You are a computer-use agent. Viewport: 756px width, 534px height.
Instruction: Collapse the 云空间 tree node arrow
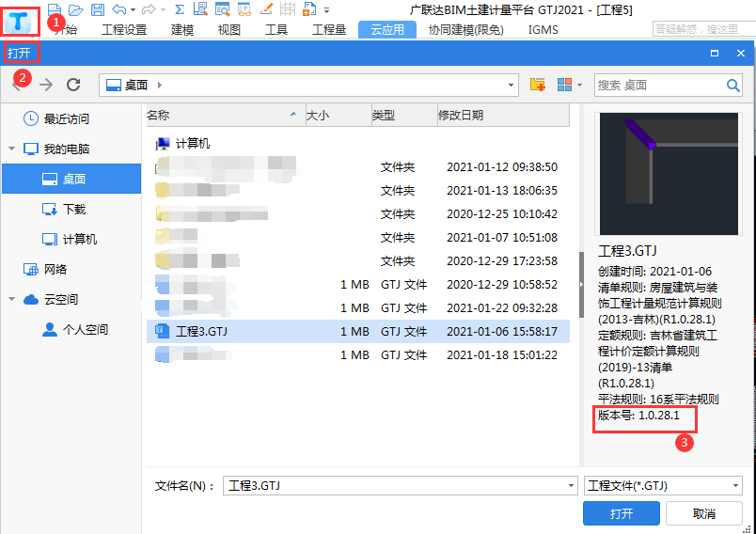11,299
